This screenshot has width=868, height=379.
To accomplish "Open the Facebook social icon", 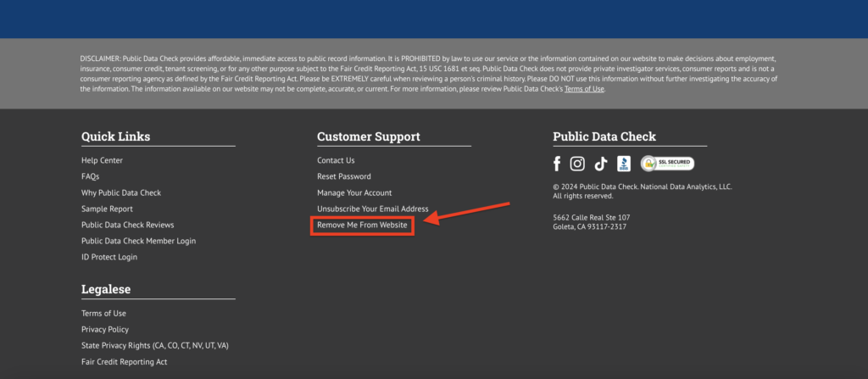I will click(557, 164).
